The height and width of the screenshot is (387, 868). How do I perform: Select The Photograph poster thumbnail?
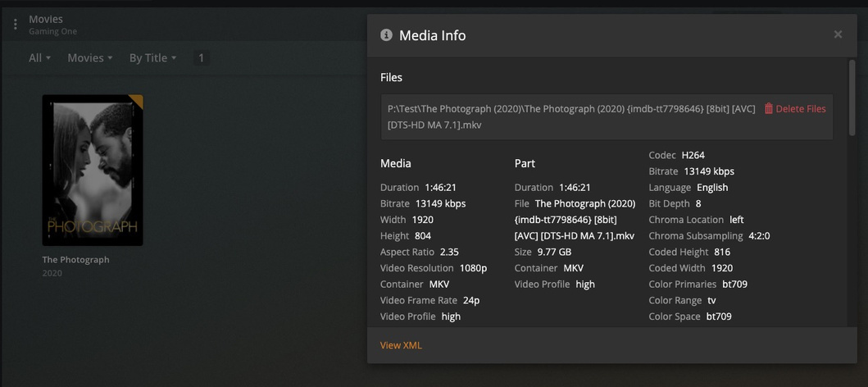[93, 170]
